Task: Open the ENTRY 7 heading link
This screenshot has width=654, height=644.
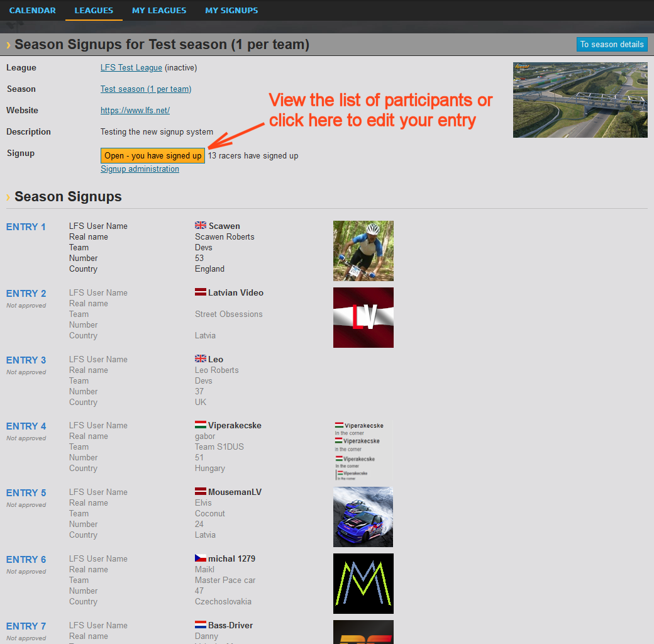Action: (x=26, y=626)
